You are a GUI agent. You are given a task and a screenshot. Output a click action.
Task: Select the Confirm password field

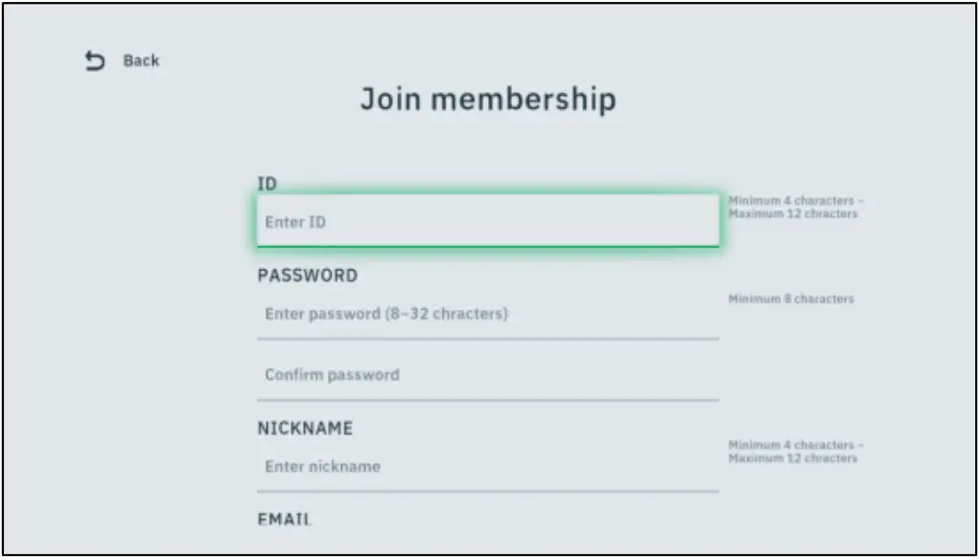pos(487,375)
